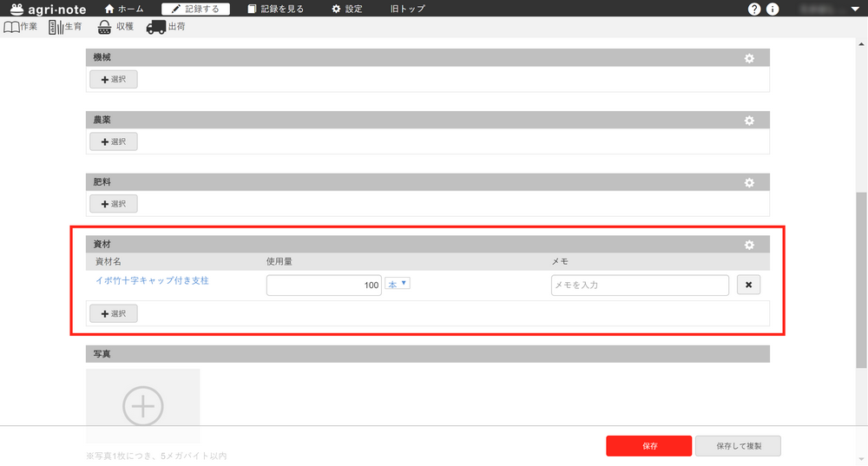Expand the user account dropdown arrow
868x466 pixels.
855,9
